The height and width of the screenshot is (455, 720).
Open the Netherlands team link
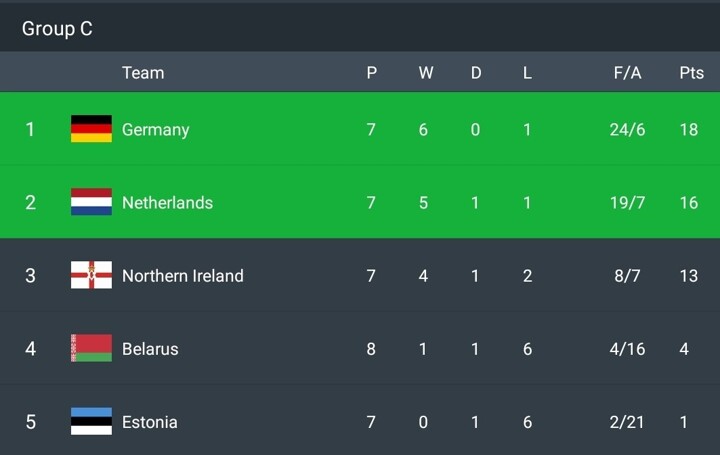[x=167, y=202]
